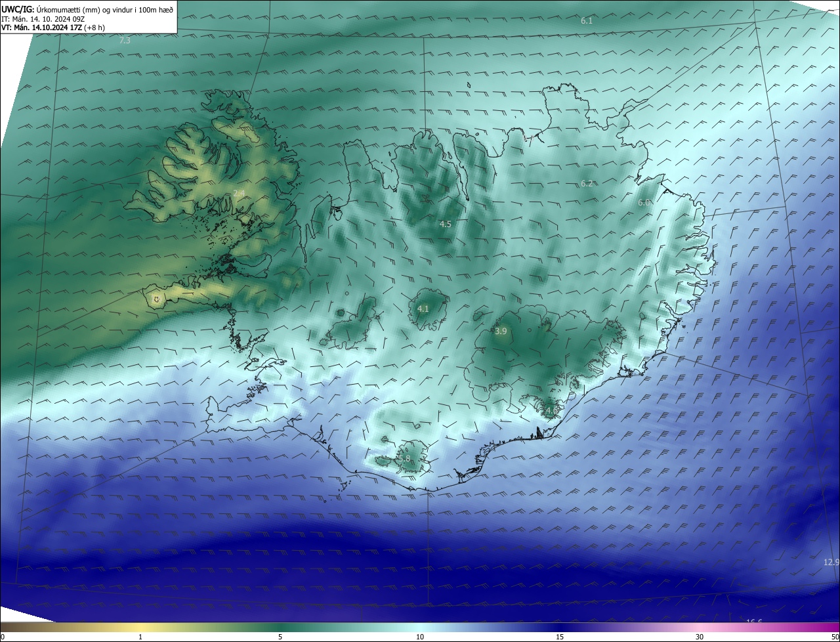Click the 6.1 value label on the map

tap(587, 21)
